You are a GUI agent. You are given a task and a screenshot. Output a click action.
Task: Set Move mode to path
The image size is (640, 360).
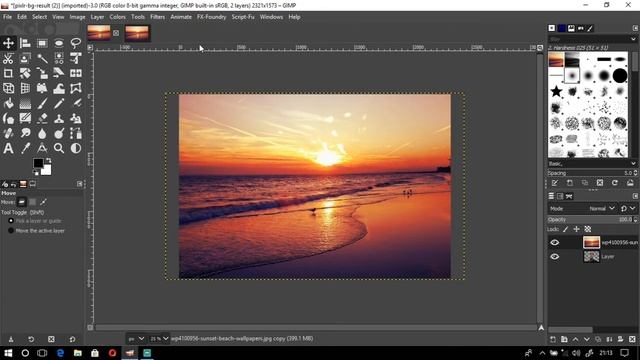click(43, 202)
